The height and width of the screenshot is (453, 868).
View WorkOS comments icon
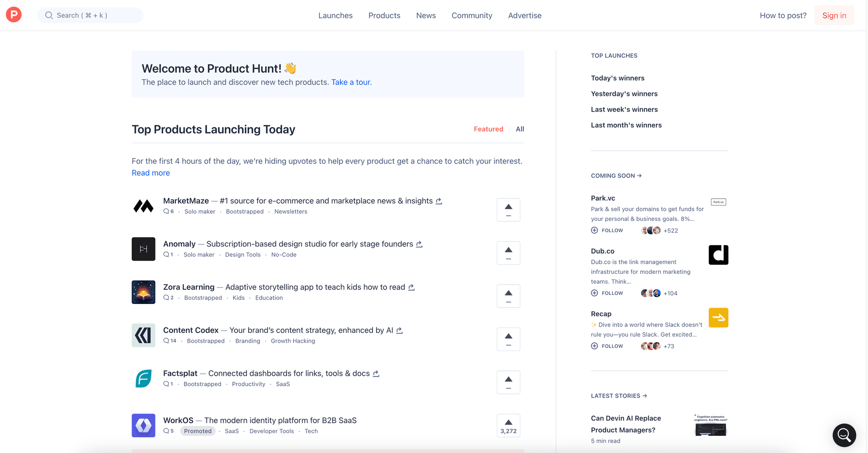(x=166, y=431)
